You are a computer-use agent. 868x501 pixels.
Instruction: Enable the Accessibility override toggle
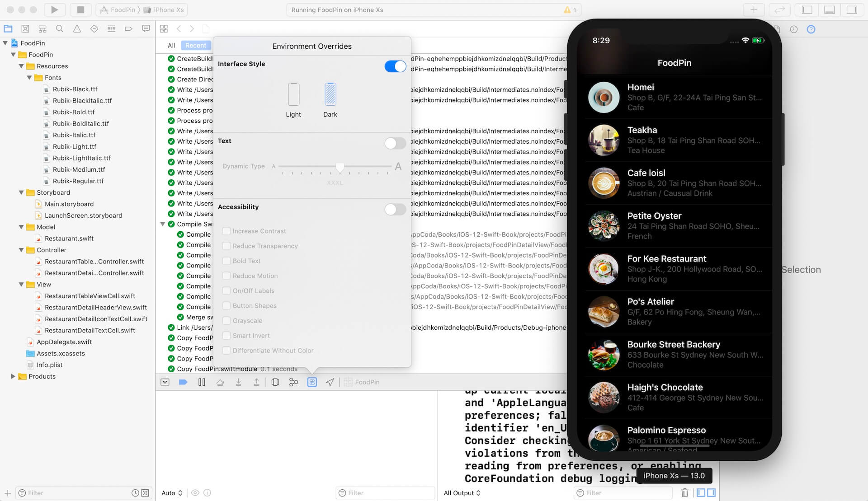point(395,210)
